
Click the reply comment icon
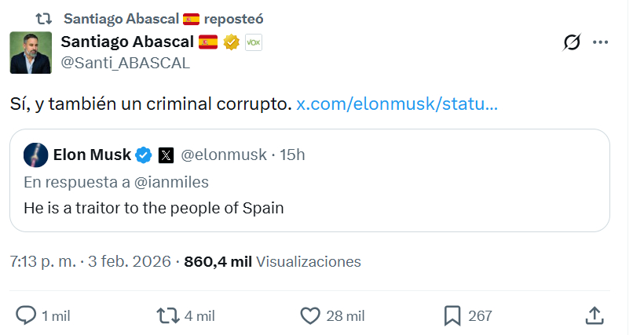click(x=27, y=315)
